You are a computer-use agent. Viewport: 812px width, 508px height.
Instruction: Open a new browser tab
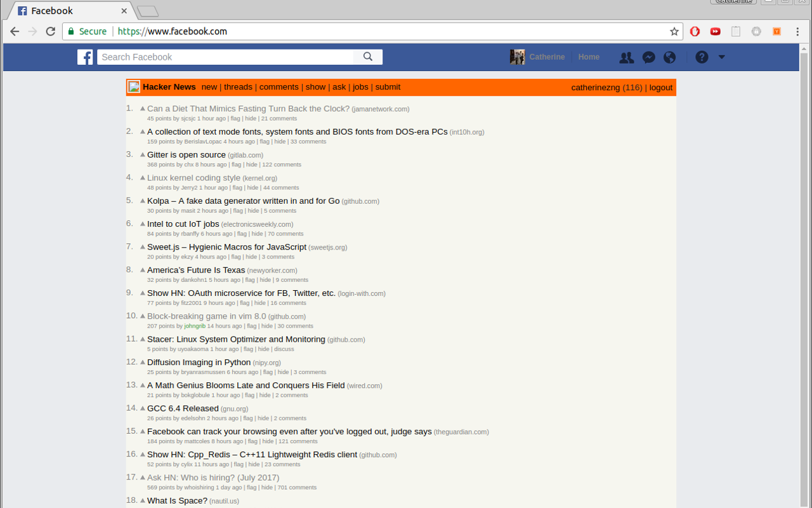tap(148, 11)
